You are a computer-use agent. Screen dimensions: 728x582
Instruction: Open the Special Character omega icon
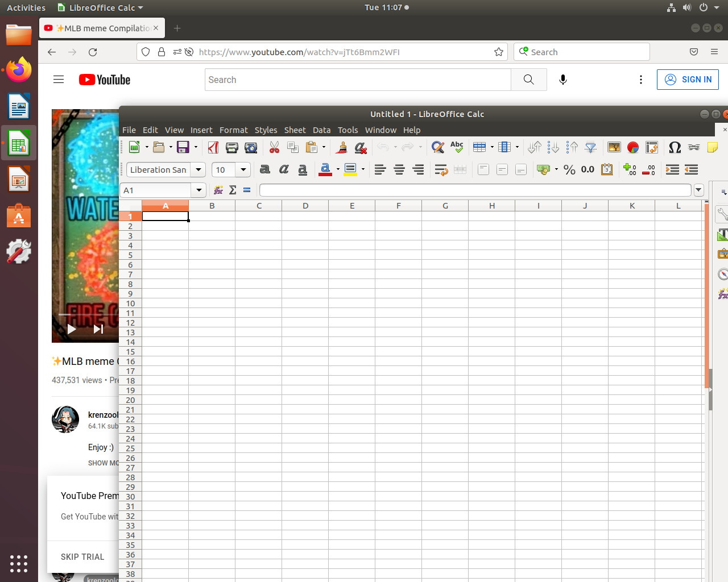(x=675, y=148)
